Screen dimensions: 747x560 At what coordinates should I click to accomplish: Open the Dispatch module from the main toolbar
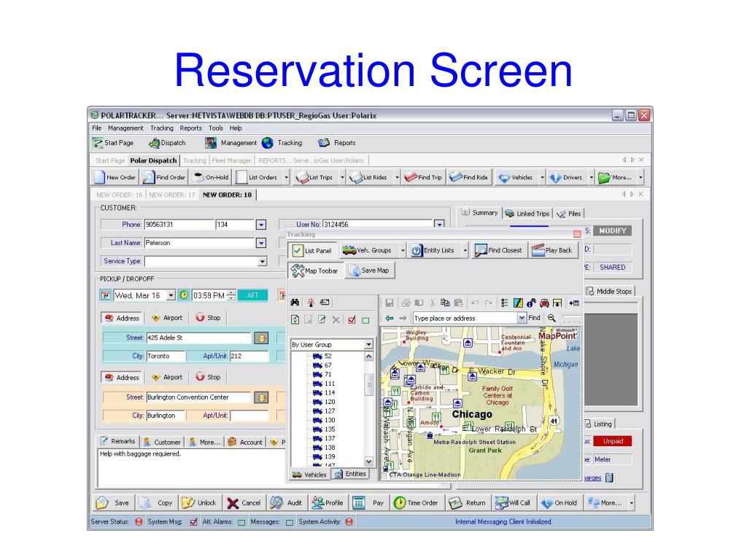(167, 143)
